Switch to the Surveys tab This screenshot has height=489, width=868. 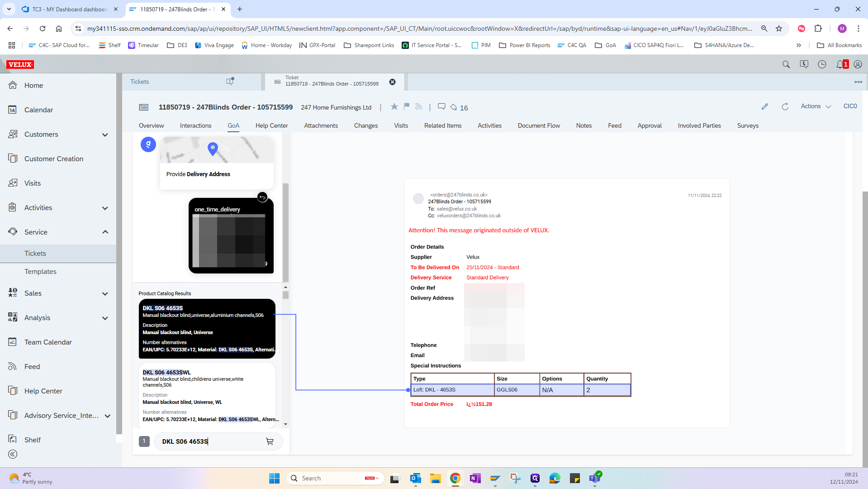pos(748,125)
